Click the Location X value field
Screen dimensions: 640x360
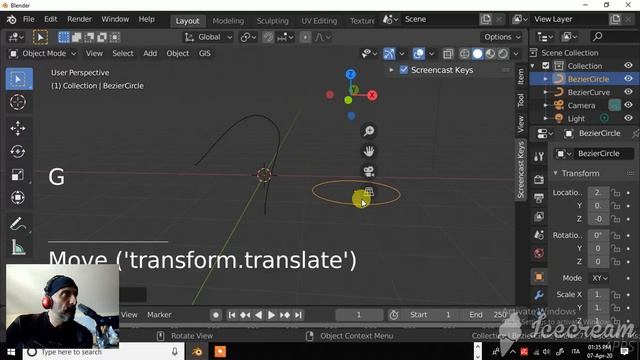click(598, 193)
